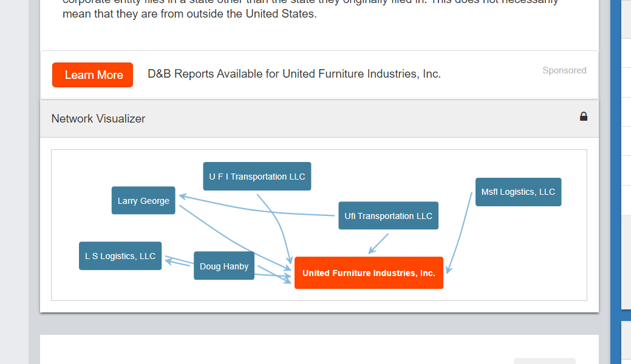Screen dimensions: 631x364
Task: Click the Network Visualizer heading
Action: click(98, 119)
